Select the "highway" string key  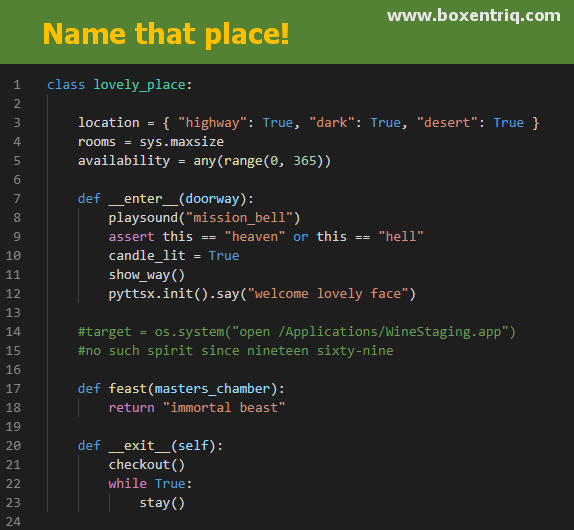click(x=213, y=123)
